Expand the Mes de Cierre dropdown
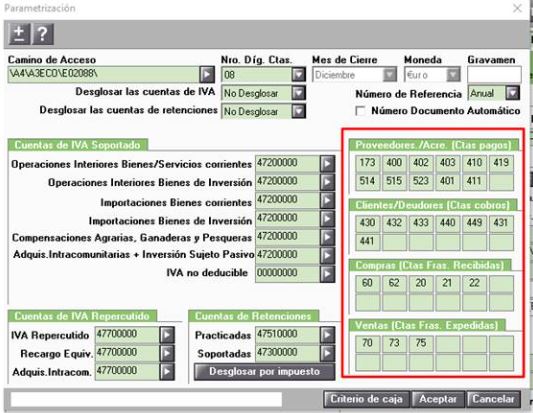 390,74
